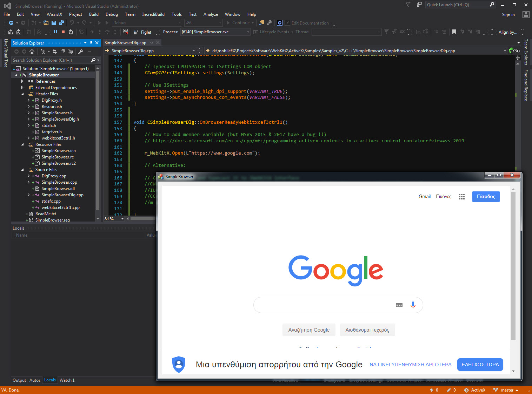Click the on-screen keyboard icon in Google search
The height and width of the screenshot is (394, 532).
tap(399, 305)
